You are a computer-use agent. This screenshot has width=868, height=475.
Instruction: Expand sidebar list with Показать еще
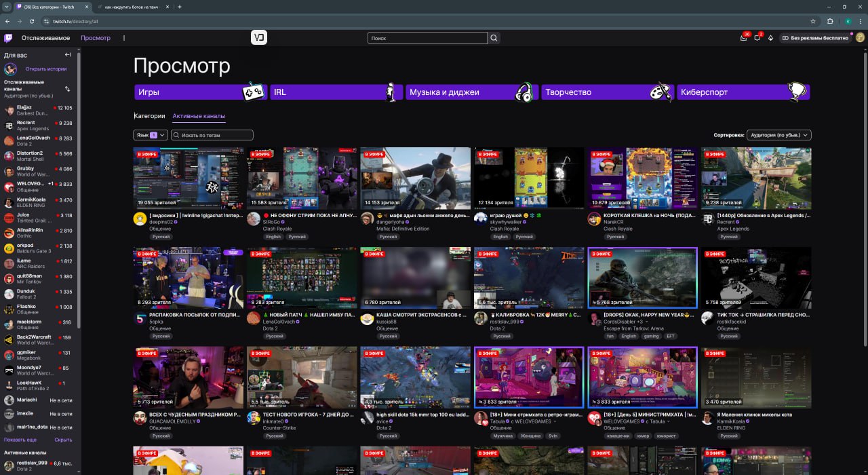click(x=20, y=440)
